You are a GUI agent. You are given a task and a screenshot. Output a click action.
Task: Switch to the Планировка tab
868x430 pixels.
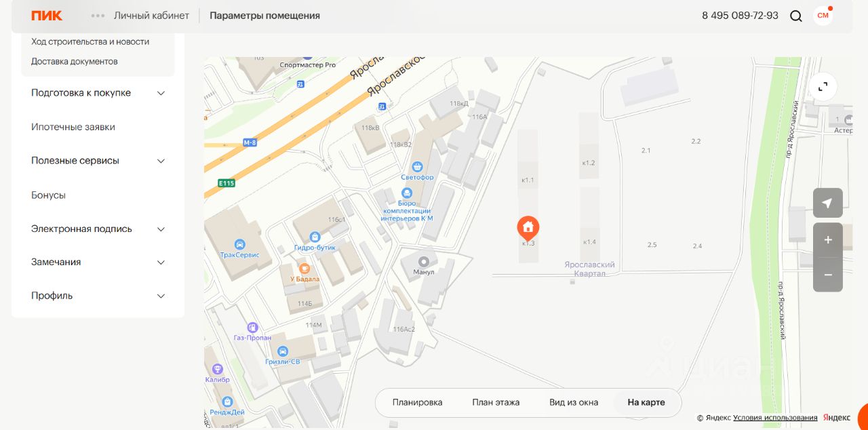[x=417, y=402]
